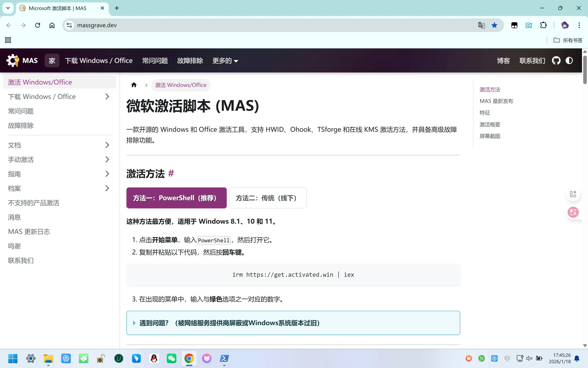This screenshot has width=588, height=368.
Task: Toggle muted volume icon in system tray
Action: [x=529, y=358]
